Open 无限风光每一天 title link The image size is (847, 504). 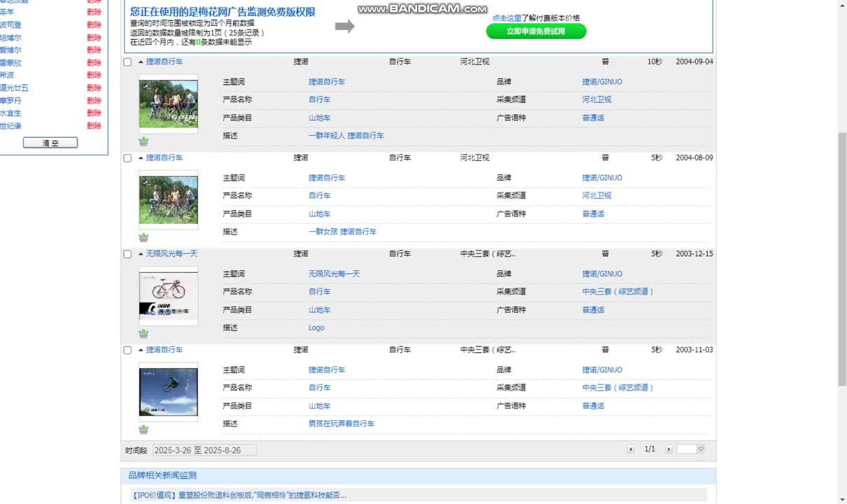(x=171, y=253)
